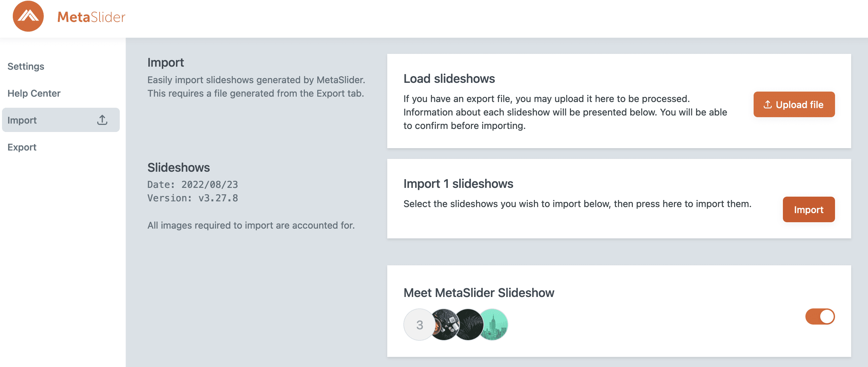This screenshot has width=868, height=367.
Task: Click the MetaSlider wordmark text
Action: click(x=91, y=17)
